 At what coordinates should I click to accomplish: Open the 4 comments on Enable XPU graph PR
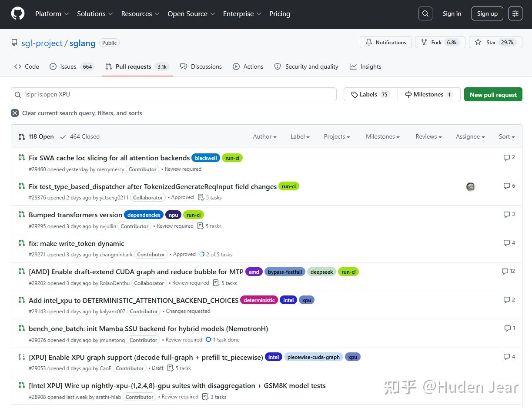point(509,356)
